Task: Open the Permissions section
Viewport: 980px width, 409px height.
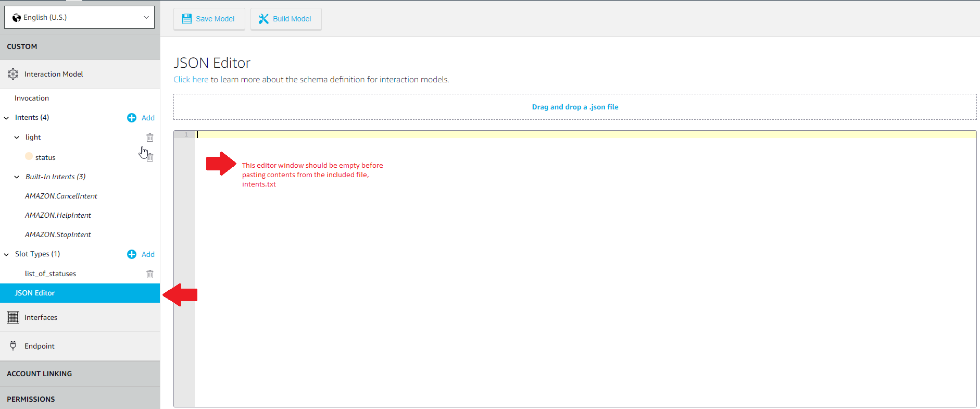Action: click(x=80, y=399)
